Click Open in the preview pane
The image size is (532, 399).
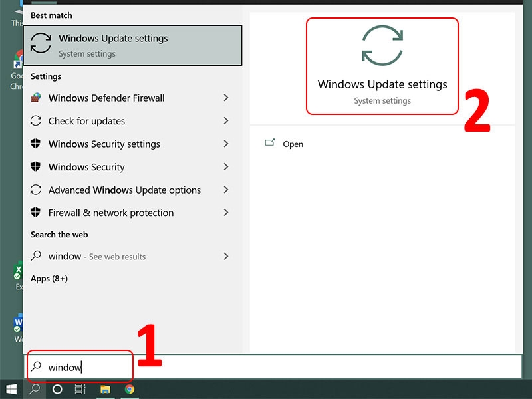[x=293, y=144]
